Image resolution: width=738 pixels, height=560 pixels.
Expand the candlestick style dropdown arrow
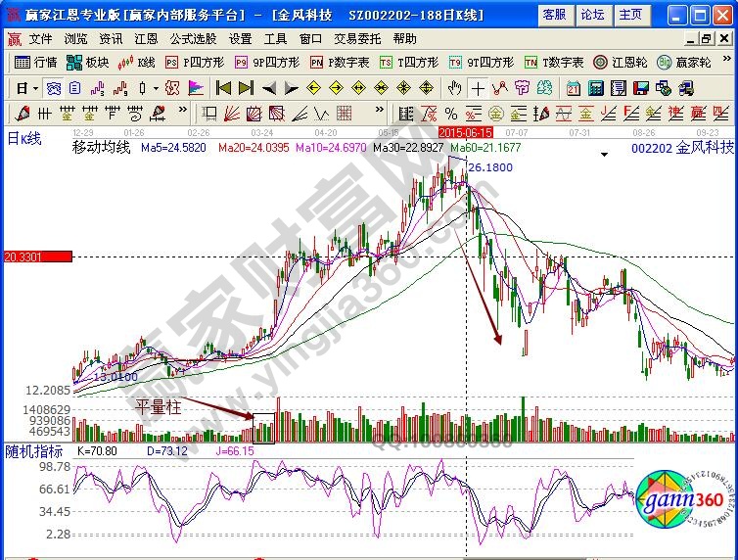[x=157, y=87]
